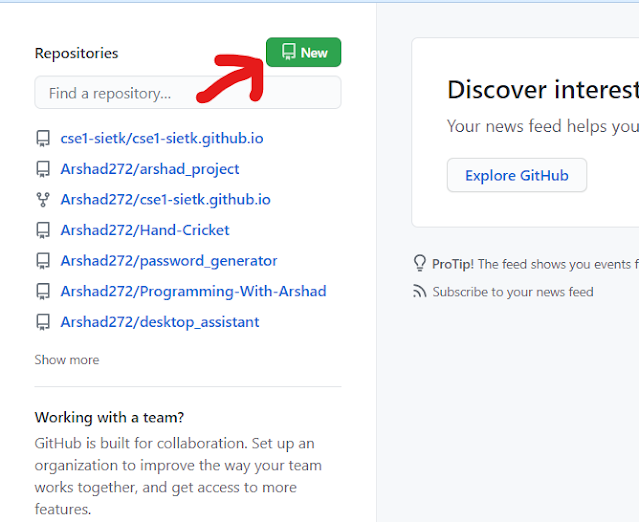Click the RSS feed icon

pyautogui.click(x=420, y=292)
